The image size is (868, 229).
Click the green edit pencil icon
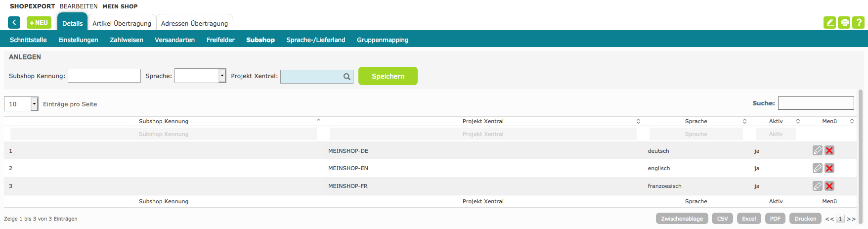pos(829,22)
